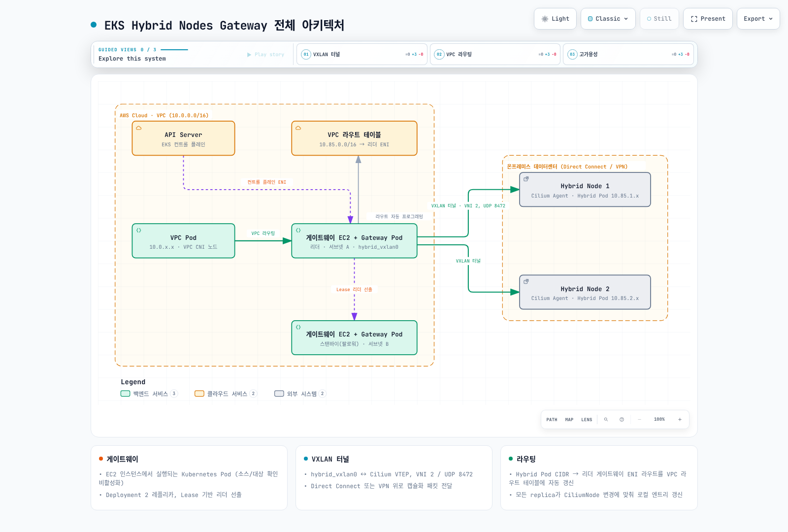Select the Hybrid Node 2 box

(x=585, y=292)
